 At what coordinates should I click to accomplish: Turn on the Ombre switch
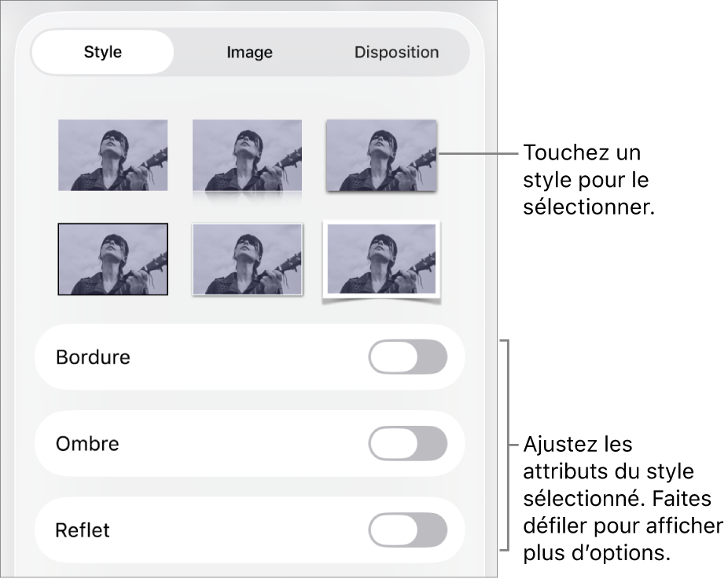[x=408, y=444]
